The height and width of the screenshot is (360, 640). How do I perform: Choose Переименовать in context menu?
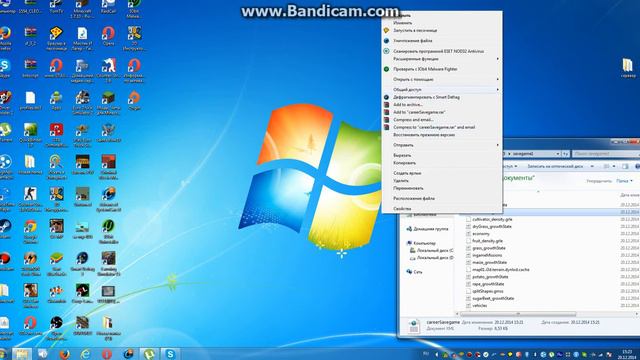[x=408, y=188]
